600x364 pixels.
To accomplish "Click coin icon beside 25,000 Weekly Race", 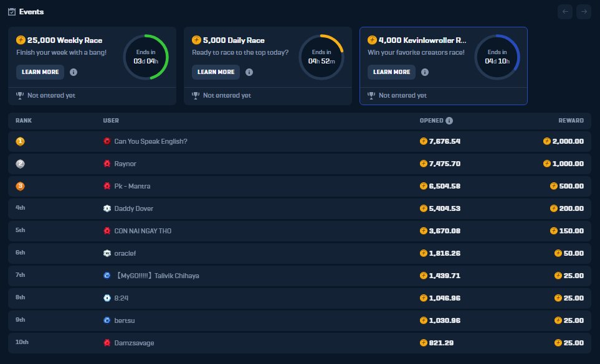I will (21, 40).
